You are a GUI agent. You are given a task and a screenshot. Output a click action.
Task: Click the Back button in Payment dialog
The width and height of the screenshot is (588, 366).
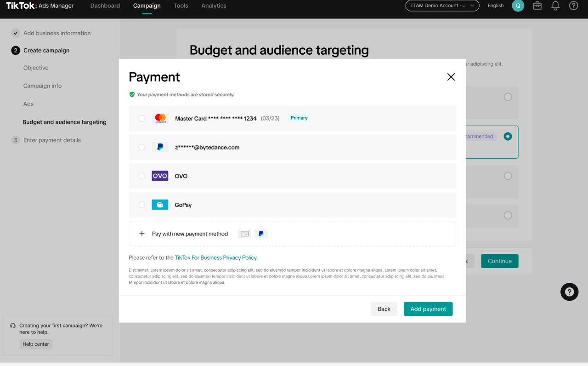pos(384,309)
